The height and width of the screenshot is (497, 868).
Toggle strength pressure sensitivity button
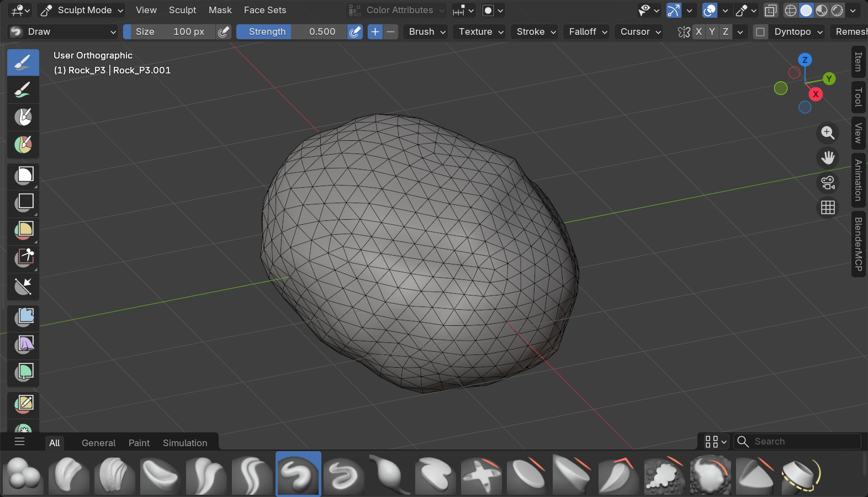coord(355,32)
